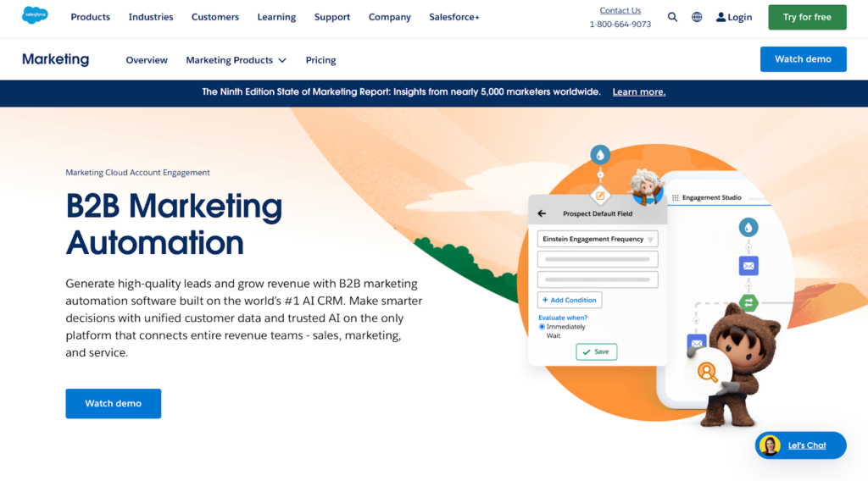Image resolution: width=868 pixels, height=481 pixels.
Task: Click the first empty input field in the card
Action: (x=598, y=259)
